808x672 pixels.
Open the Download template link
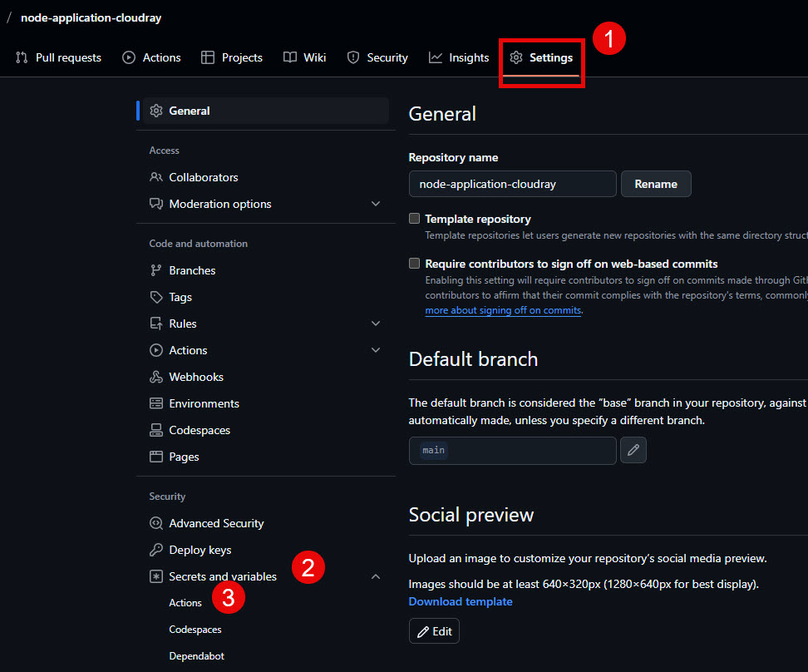pos(460,601)
